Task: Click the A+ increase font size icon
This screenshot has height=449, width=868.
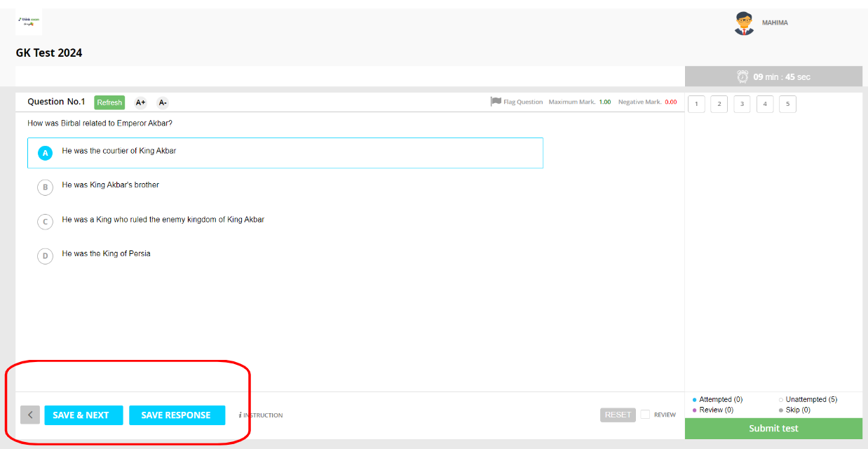Action: click(x=140, y=102)
